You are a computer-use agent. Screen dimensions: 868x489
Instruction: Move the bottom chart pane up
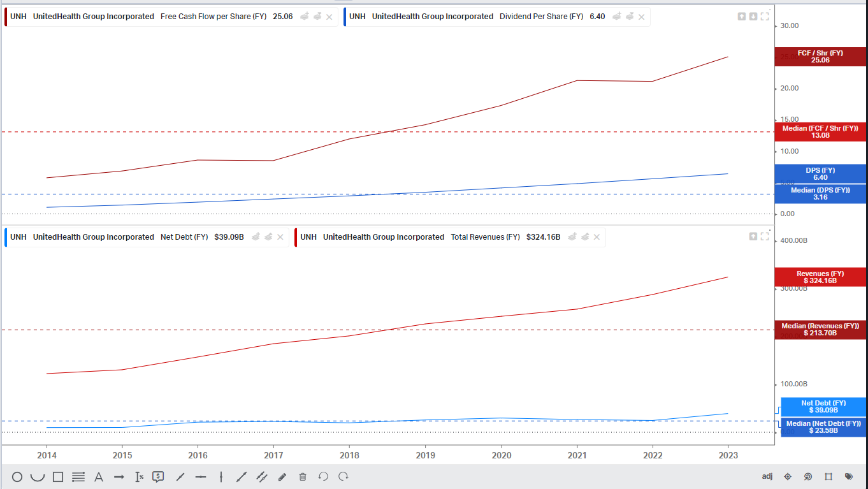click(x=753, y=237)
